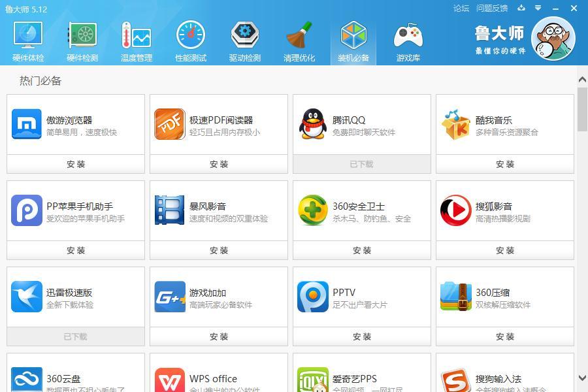Click the 鲁大师 5.12 window title
The image size is (588, 392).
coord(26,9)
